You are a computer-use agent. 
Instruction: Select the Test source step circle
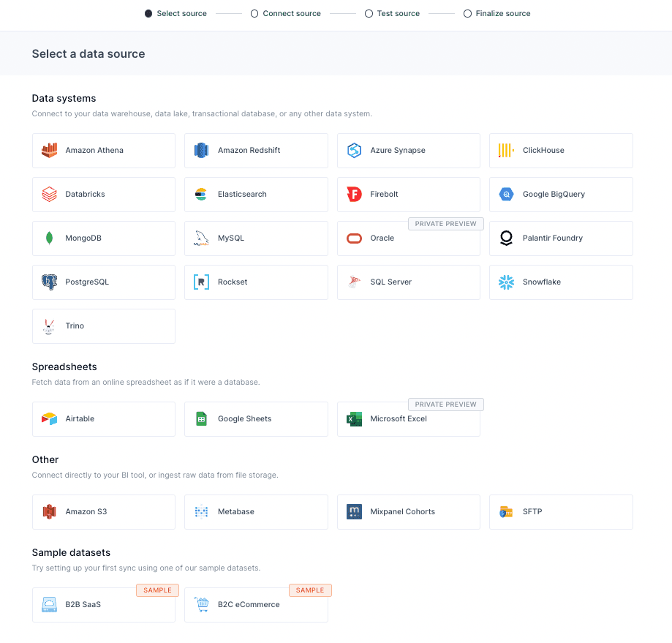(369, 14)
